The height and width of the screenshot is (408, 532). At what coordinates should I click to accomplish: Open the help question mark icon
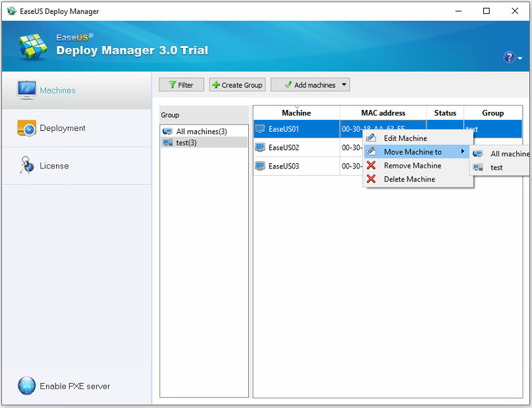[509, 57]
